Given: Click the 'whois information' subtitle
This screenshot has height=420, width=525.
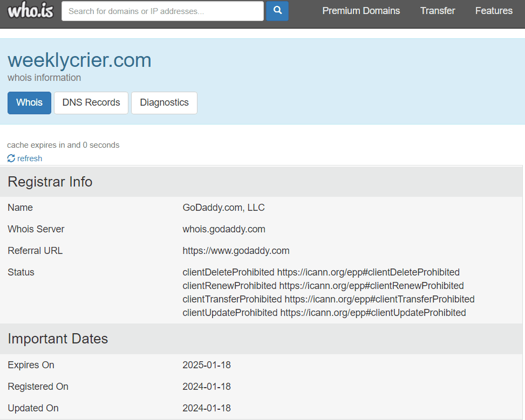Looking at the screenshot, I should tap(44, 78).
